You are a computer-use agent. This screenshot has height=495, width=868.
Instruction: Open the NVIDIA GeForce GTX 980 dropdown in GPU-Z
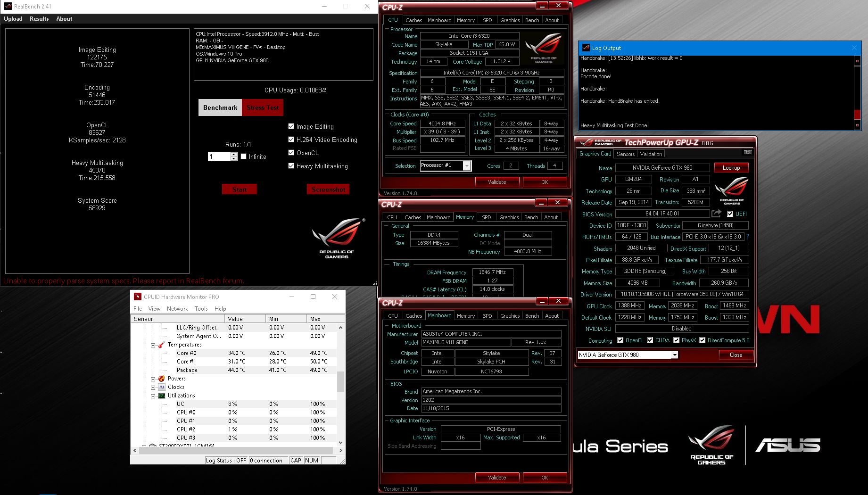coord(675,355)
